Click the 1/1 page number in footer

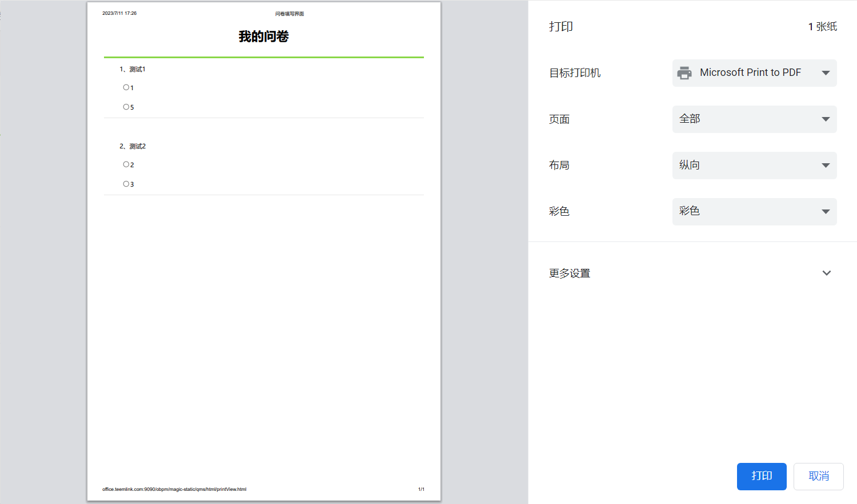click(421, 489)
